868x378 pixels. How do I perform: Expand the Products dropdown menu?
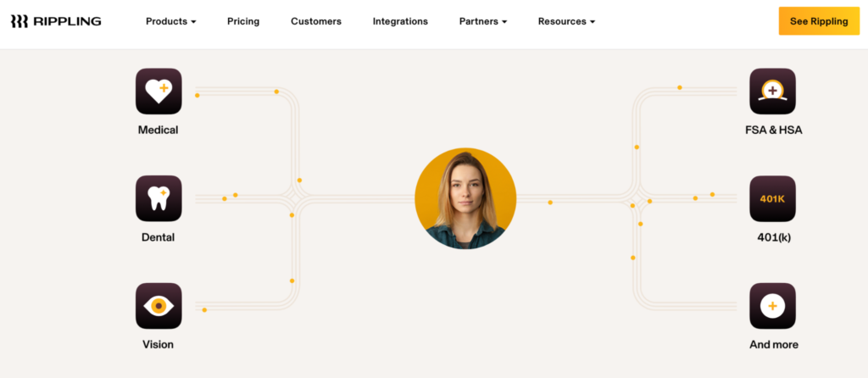[171, 21]
